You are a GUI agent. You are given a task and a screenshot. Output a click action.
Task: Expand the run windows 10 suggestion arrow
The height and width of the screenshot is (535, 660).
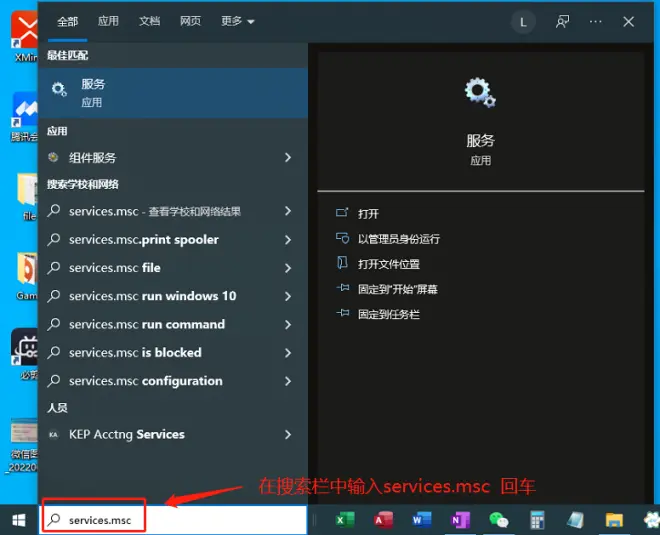[x=288, y=296]
